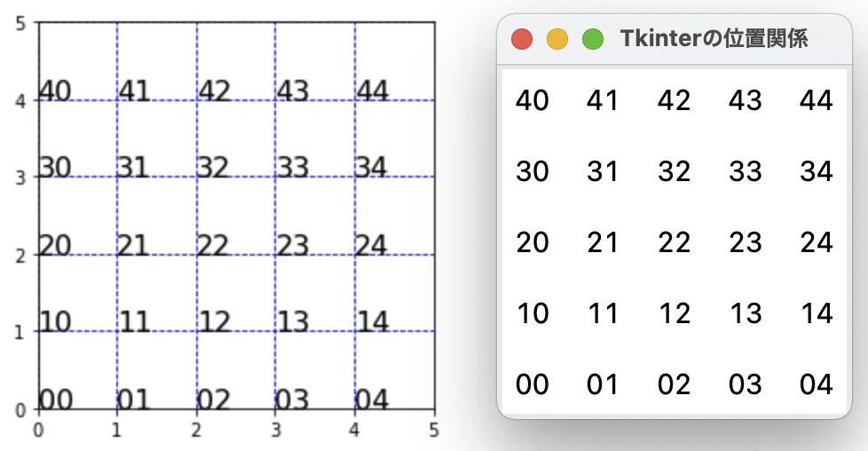Image resolution: width=868 pixels, height=451 pixels.
Task: Click the red close window button
Action: click(x=522, y=39)
